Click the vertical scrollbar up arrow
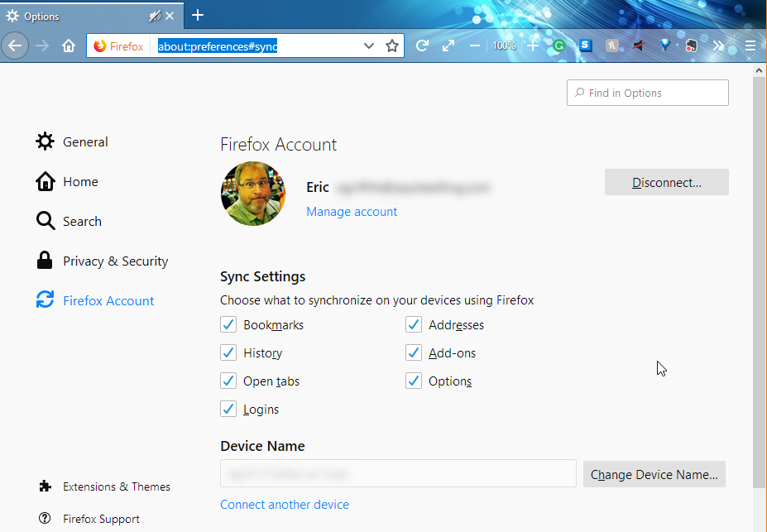The width and height of the screenshot is (767, 532). coord(759,70)
